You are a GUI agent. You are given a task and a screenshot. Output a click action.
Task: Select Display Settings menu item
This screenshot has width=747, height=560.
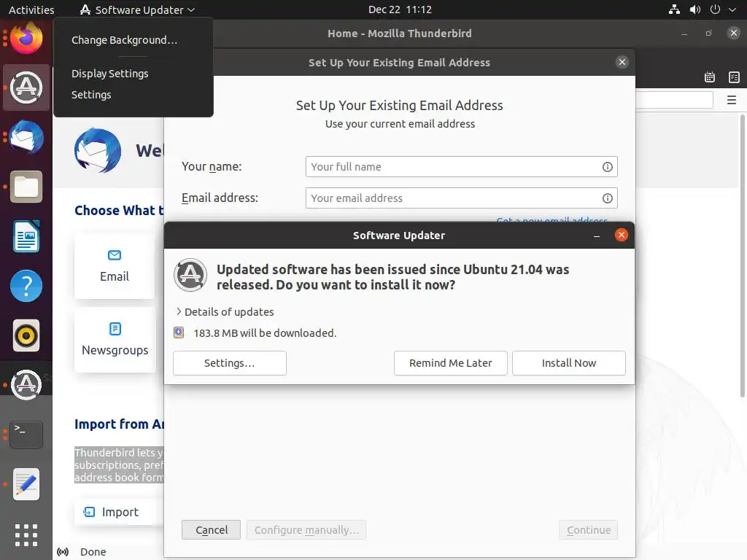click(110, 74)
